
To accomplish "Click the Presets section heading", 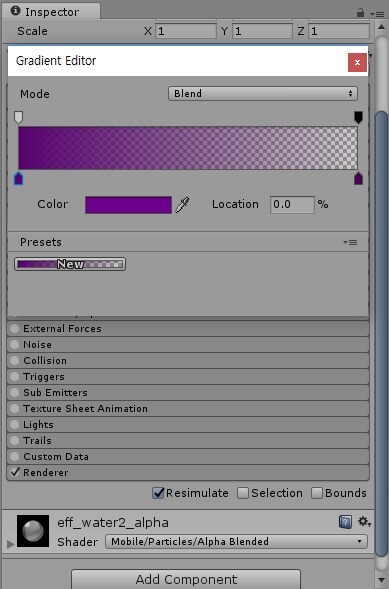I will coord(41,242).
